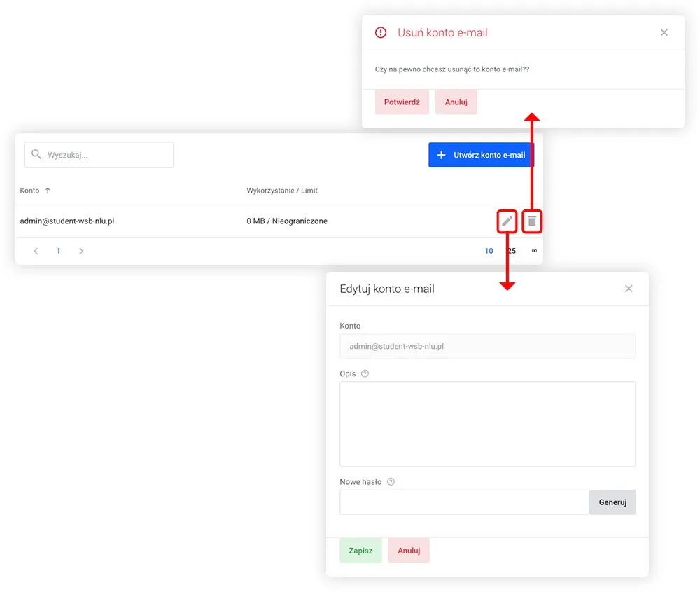This screenshot has height=592, width=700.
Task: Click the Opis description text area
Action: [487, 424]
